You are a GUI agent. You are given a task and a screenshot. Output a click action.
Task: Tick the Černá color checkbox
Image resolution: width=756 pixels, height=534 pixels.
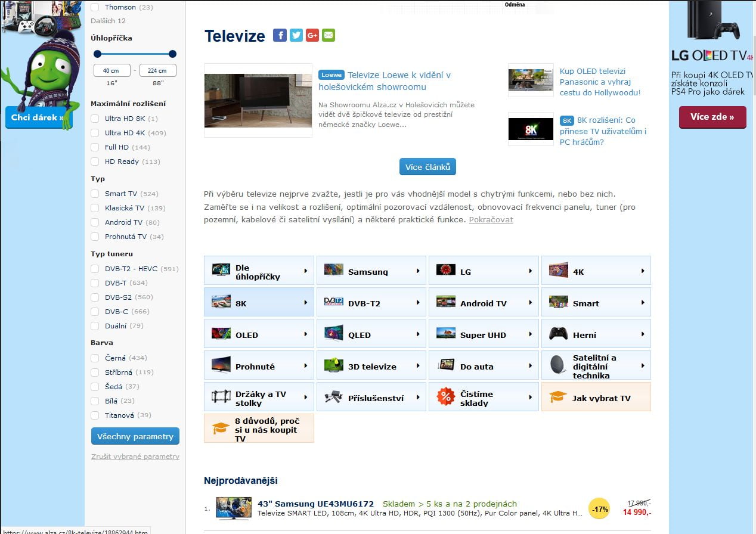(95, 358)
